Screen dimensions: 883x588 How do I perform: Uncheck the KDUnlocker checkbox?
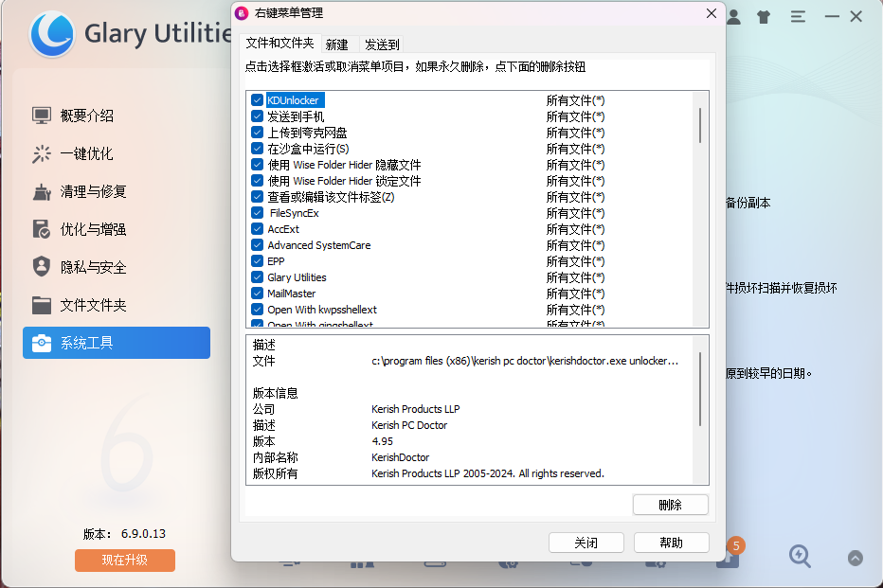(258, 100)
